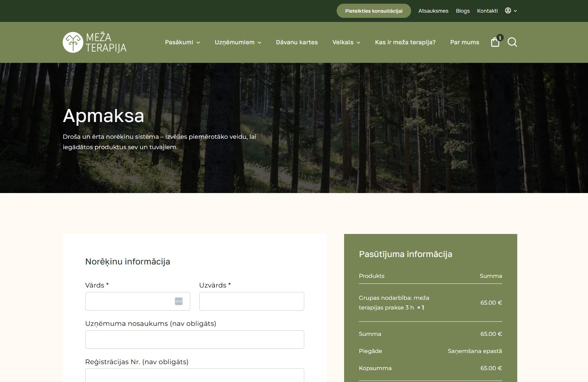This screenshot has width=588, height=382.
Task: Focus the Uzvārds input field
Action: (x=251, y=301)
